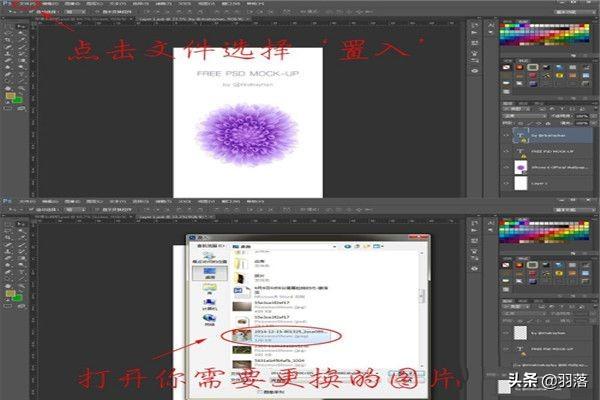Viewport: 600px width, 400px height.
Task: Open the File menu in top menu bar
Action: click(14, 5)
